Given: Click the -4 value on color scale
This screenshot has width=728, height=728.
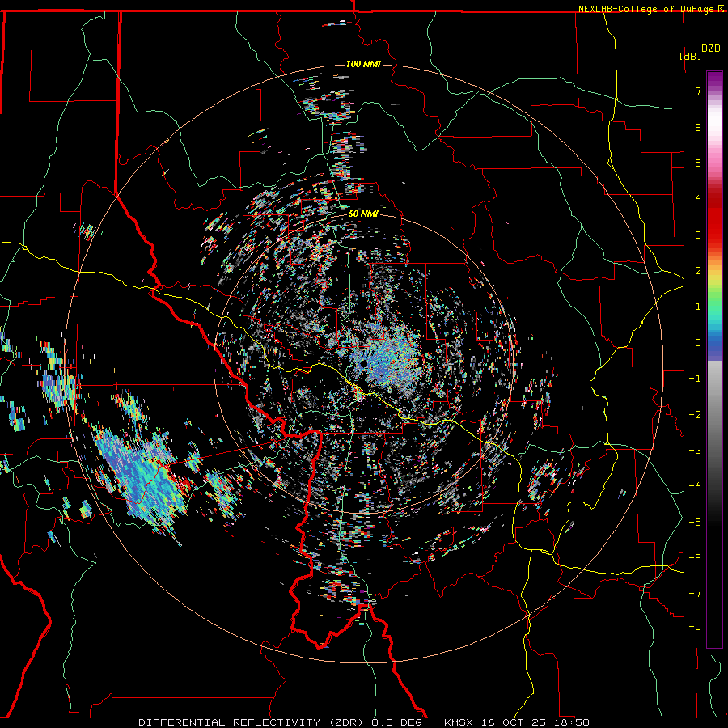Looking at the screenshot, I should coord(695,486).
